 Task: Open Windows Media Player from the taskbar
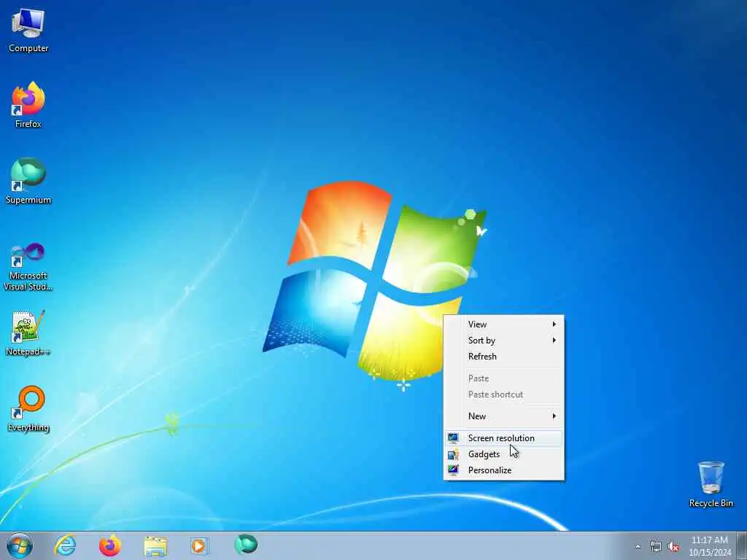tap(199, 546)
